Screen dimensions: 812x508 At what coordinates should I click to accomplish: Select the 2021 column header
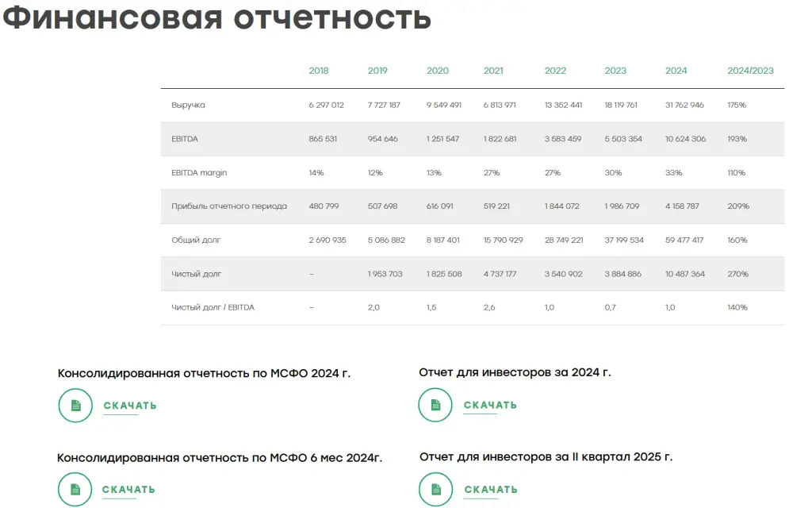click(x=493, y=71)
